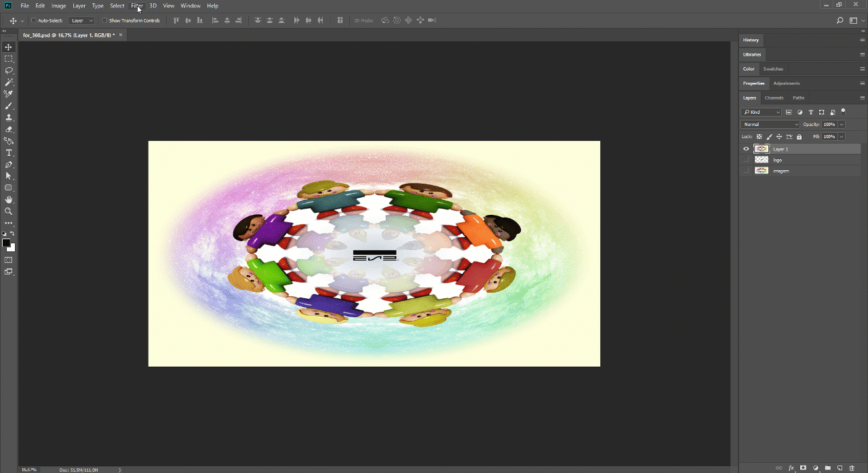Select the Eyedropper tool

pyautogui.click(x=9, y=94)
